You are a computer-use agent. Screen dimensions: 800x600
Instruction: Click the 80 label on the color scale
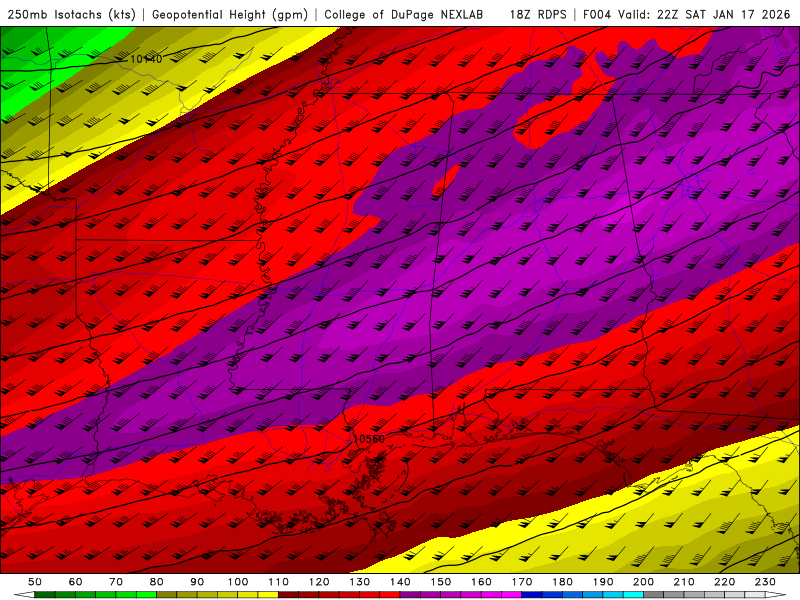click(157, 582)
